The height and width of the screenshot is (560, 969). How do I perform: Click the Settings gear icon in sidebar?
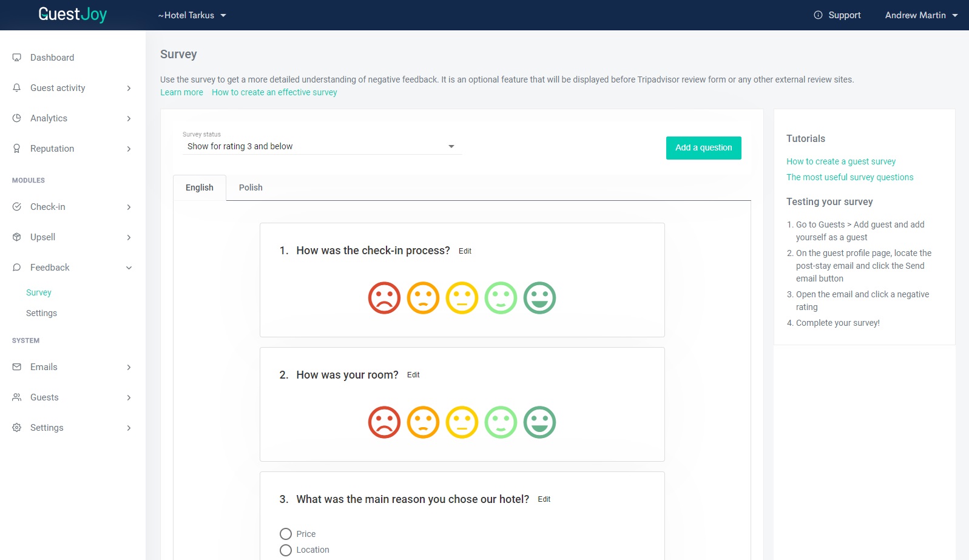point(17,428)
